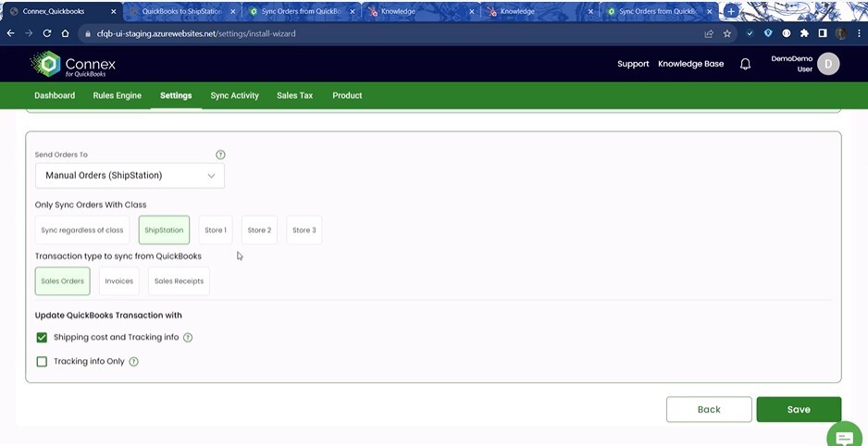
Task: Bookmark this page with the star icon
Action: coord(726,33)
